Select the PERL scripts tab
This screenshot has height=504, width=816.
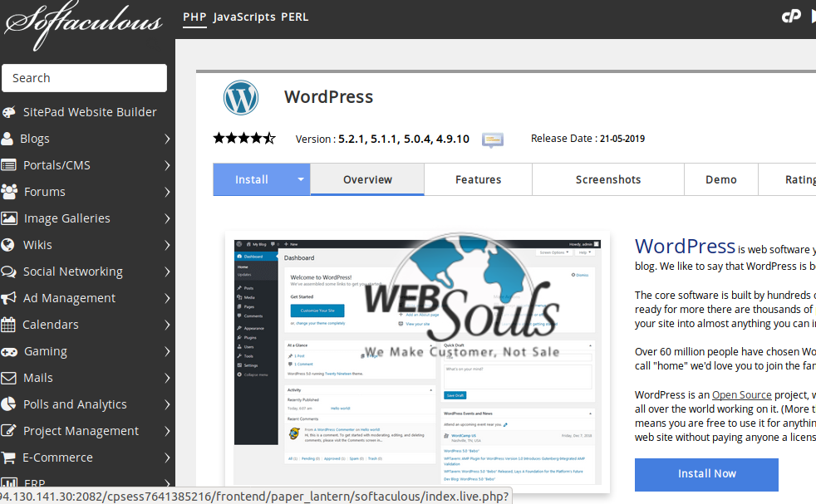(294, 17)
